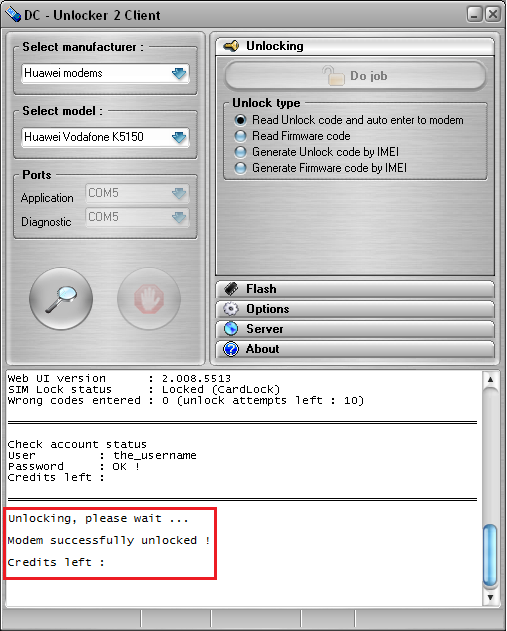Open the Application port COM5 dropdown
507x631 pixels.
(x=137, y=194)
